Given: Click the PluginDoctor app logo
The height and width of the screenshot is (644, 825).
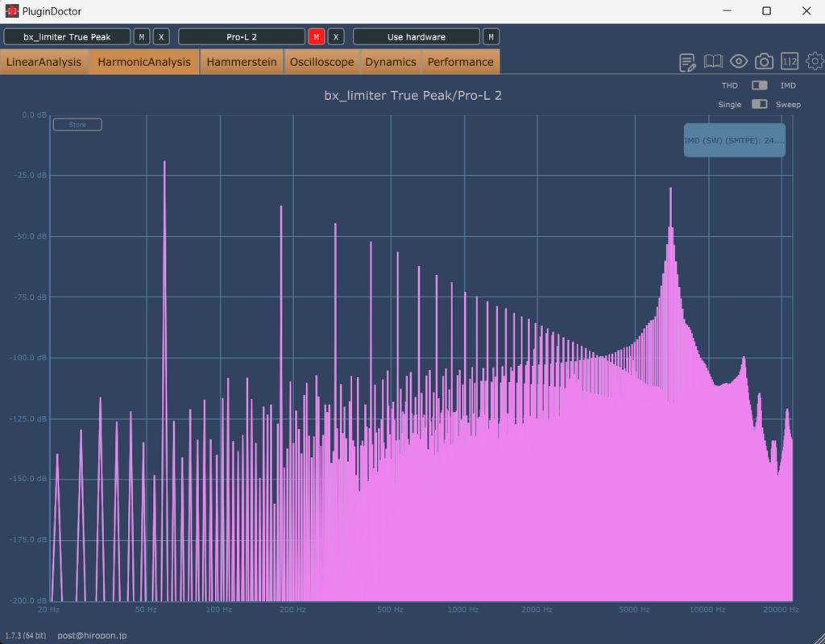Looking at the screenshot, I should point(11,11).
